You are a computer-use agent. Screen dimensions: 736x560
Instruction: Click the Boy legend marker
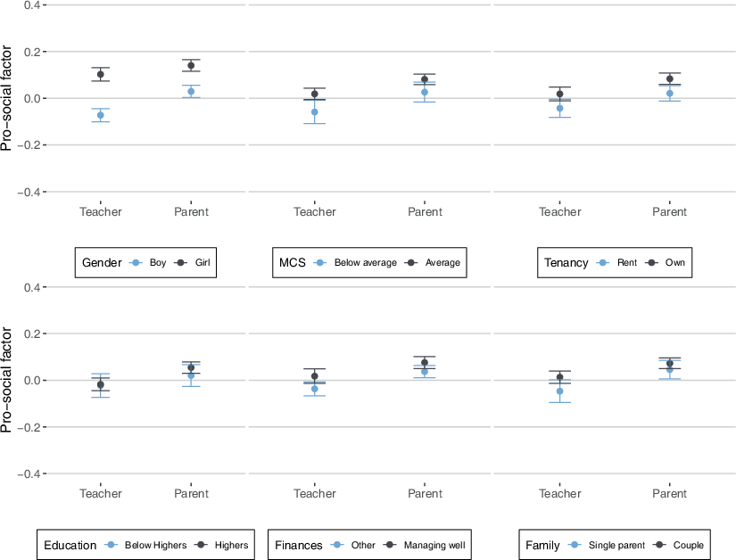point(136,263)
